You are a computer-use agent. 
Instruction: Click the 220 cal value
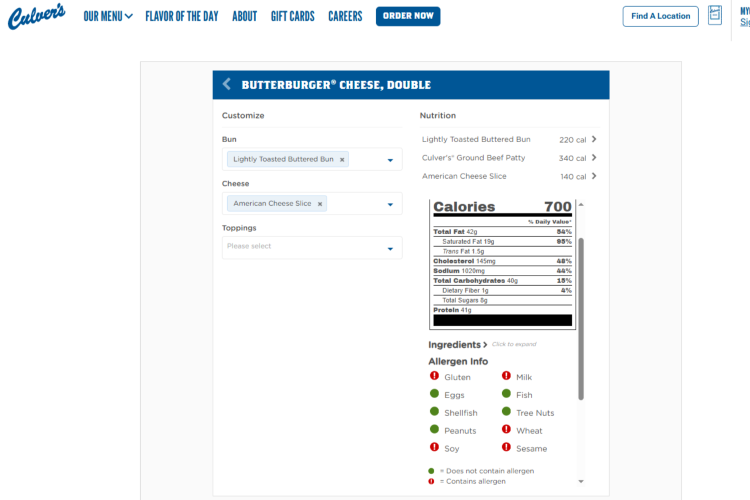pyautogui.click(x=573, y=140)
